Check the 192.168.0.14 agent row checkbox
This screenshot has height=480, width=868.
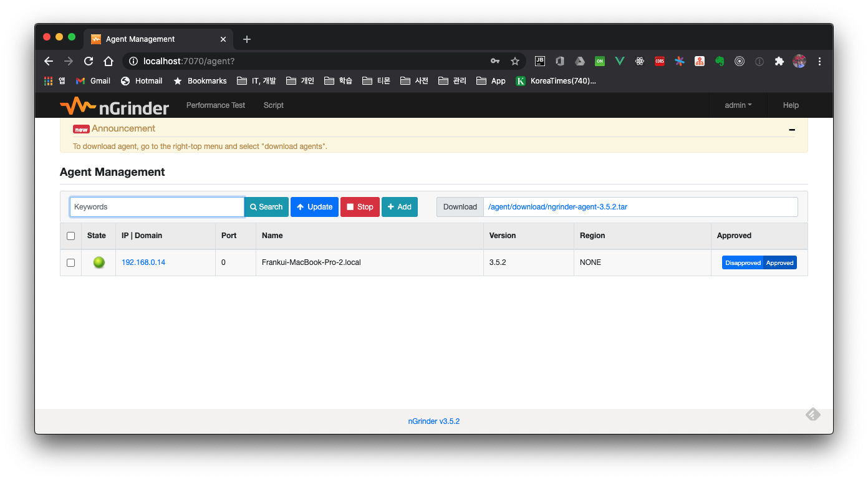tap(70, 262)
